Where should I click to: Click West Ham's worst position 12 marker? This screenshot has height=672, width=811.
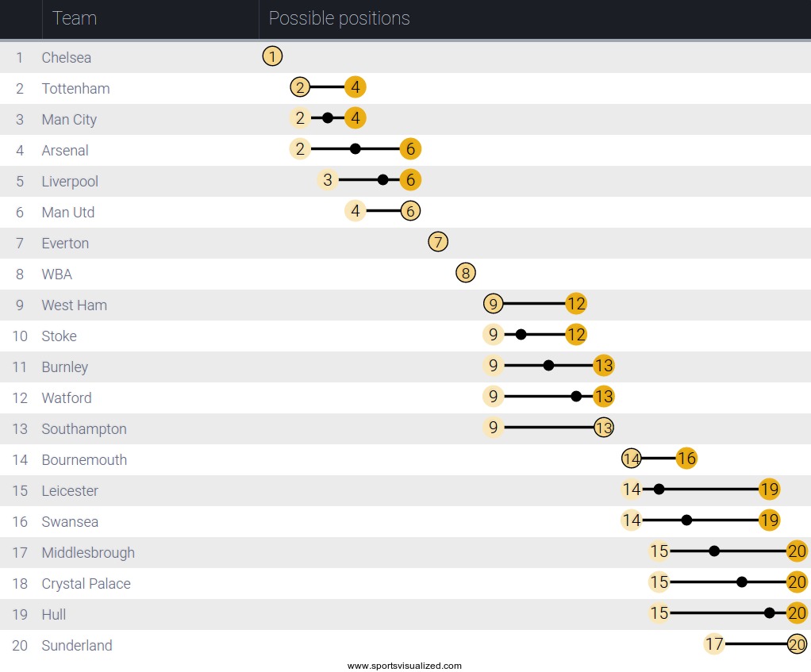point(576,304)
